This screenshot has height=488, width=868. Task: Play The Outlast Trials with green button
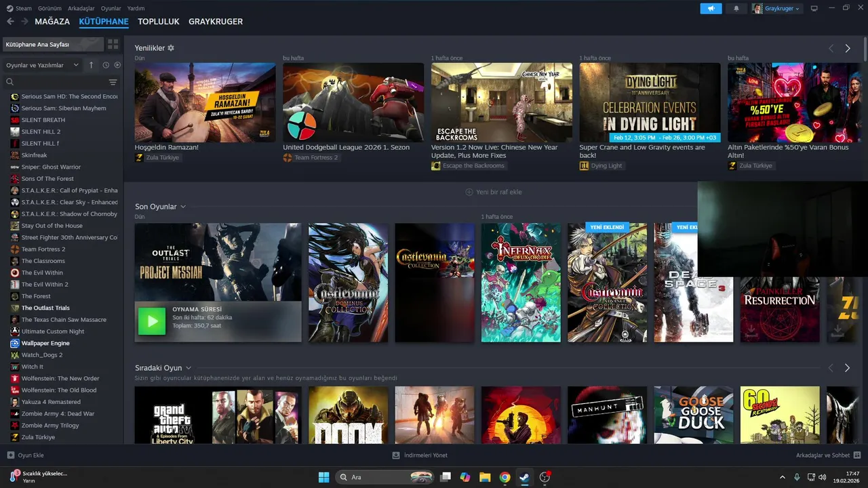[x=151, y=321]
